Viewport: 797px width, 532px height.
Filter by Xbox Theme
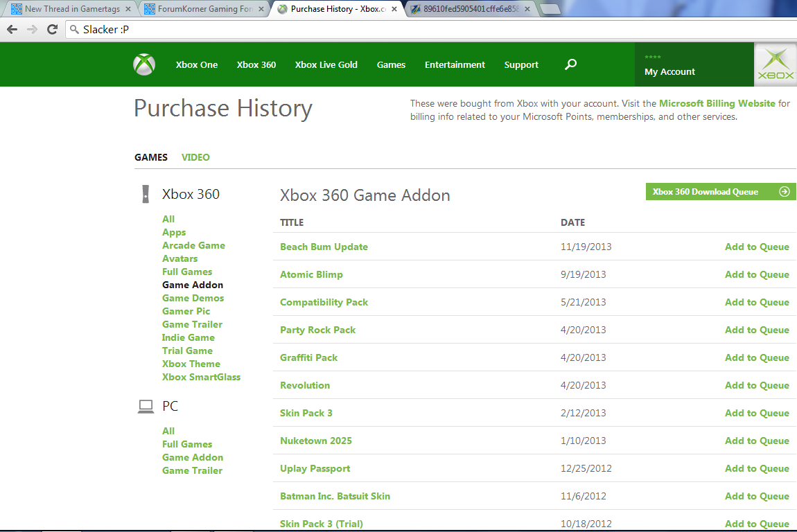point(191,364)
